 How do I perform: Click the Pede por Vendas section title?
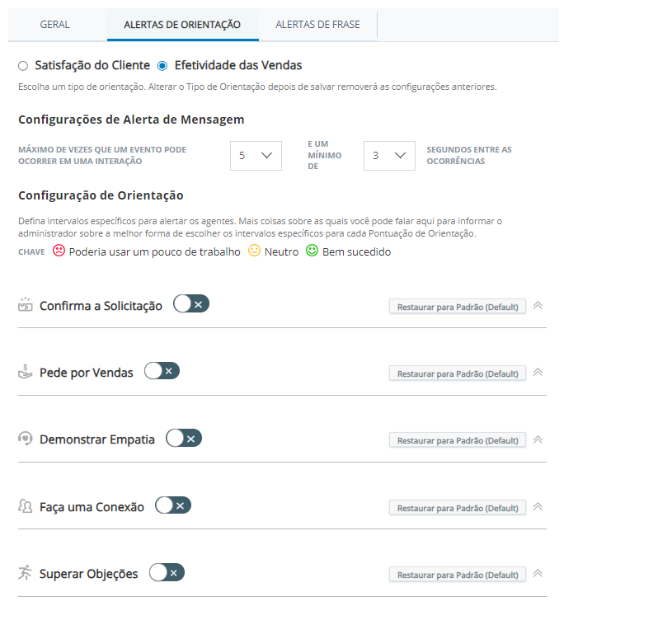pyautogui.click(x=87, y=373)
